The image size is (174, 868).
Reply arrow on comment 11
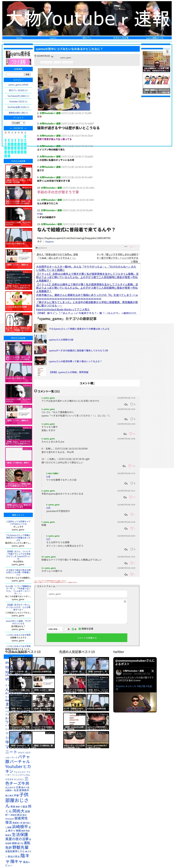click(x=126, y=574)
